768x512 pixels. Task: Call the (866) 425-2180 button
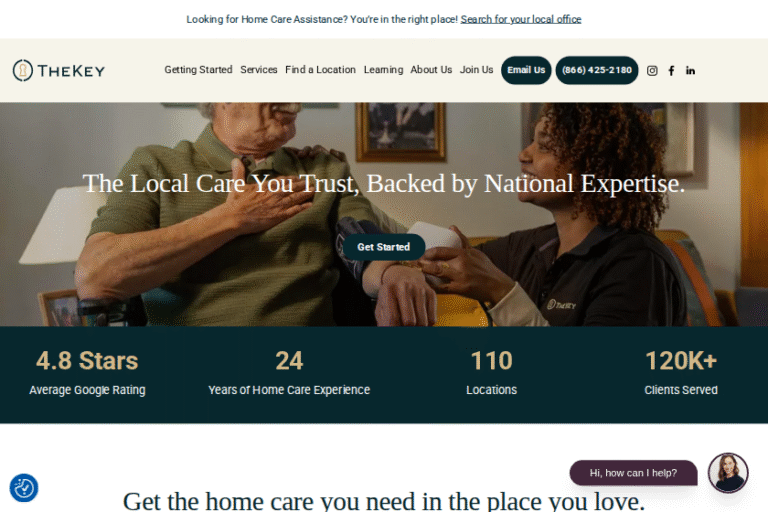pos(597,70)
